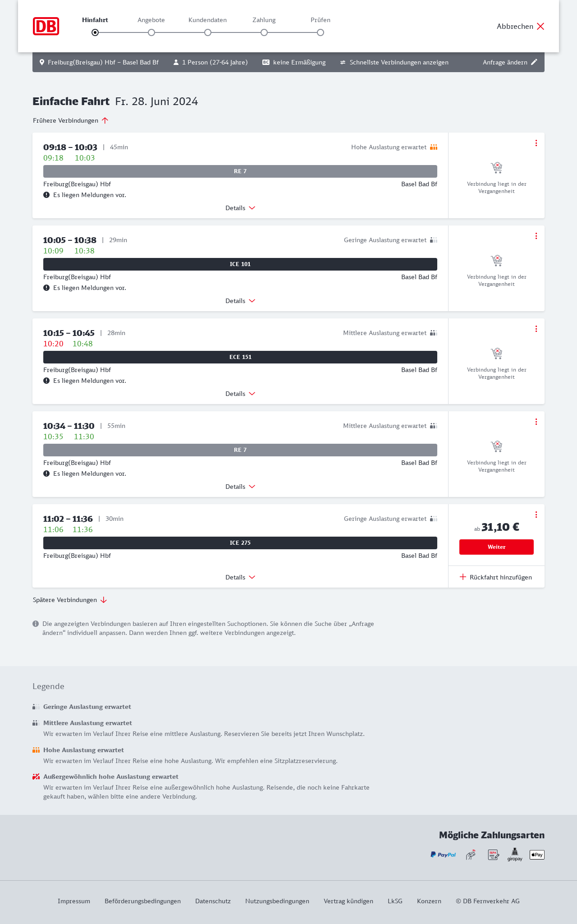Open three-dot menu for ICE 275 connection
Viewport: 577px width, 924px height.
[x=536, y=515]
